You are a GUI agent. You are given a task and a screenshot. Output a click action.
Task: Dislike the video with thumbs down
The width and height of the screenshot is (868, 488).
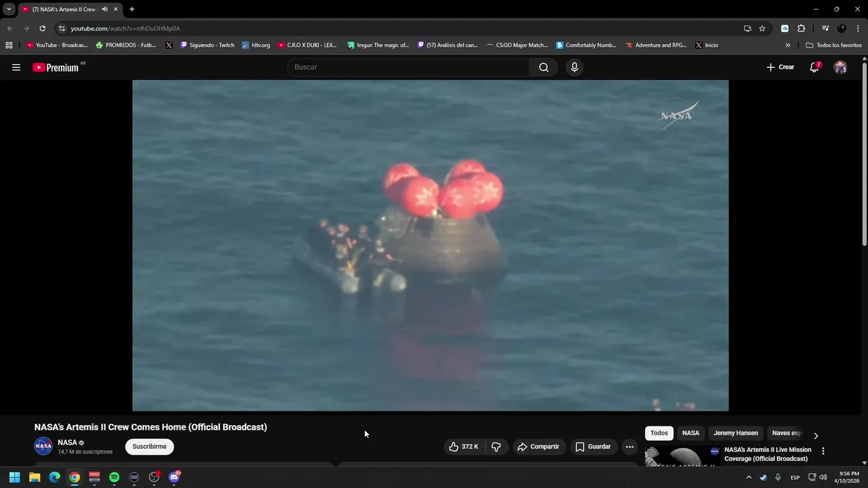point(496,447)
